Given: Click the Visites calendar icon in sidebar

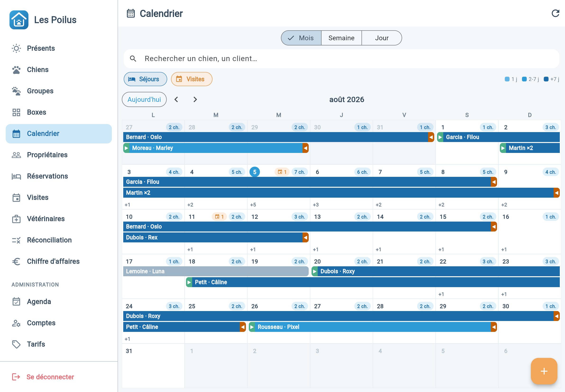Looking at the screenshot, I should (16, 197).
